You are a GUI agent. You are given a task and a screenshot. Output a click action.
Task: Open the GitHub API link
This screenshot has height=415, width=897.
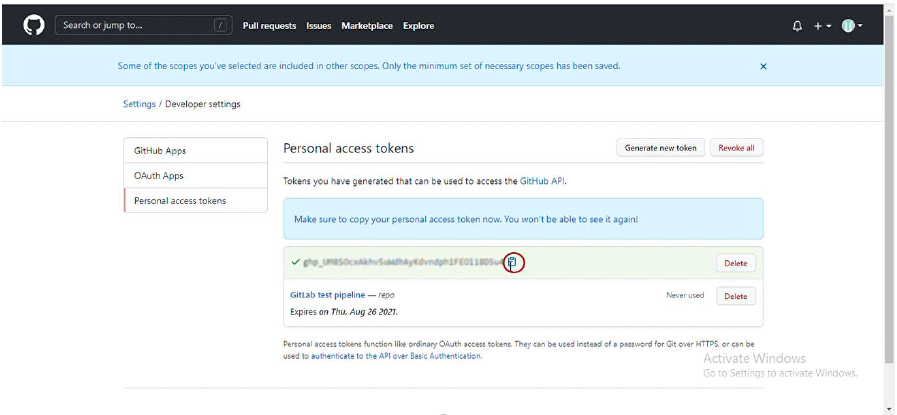(x=542, y=181)
